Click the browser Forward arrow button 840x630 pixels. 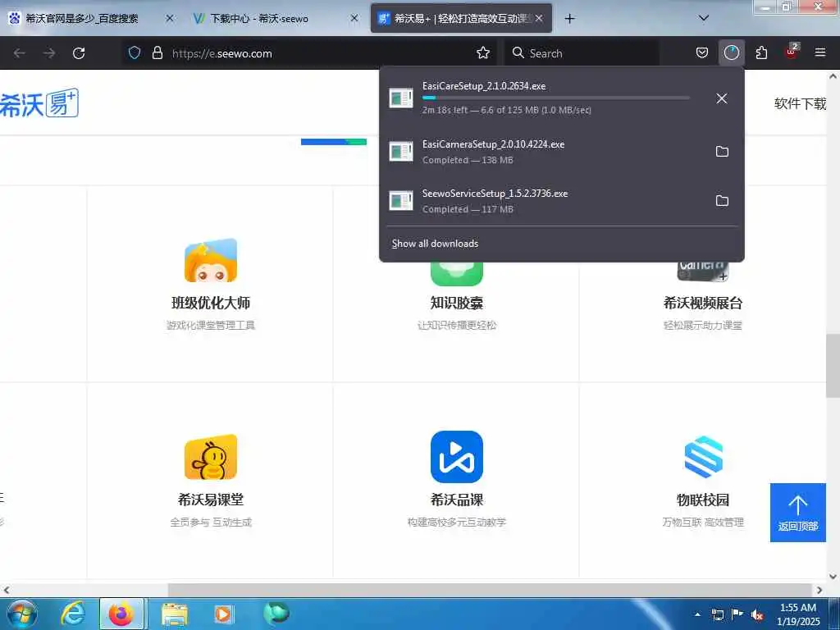point(49,53)
